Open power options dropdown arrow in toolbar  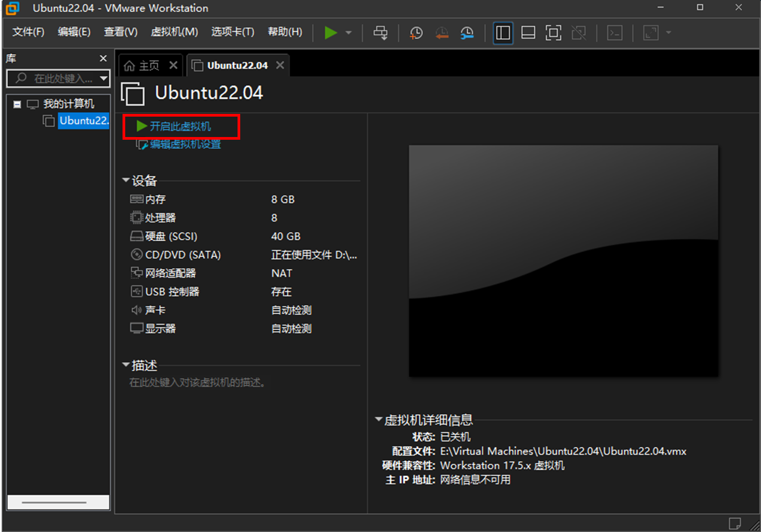point(348,33)
